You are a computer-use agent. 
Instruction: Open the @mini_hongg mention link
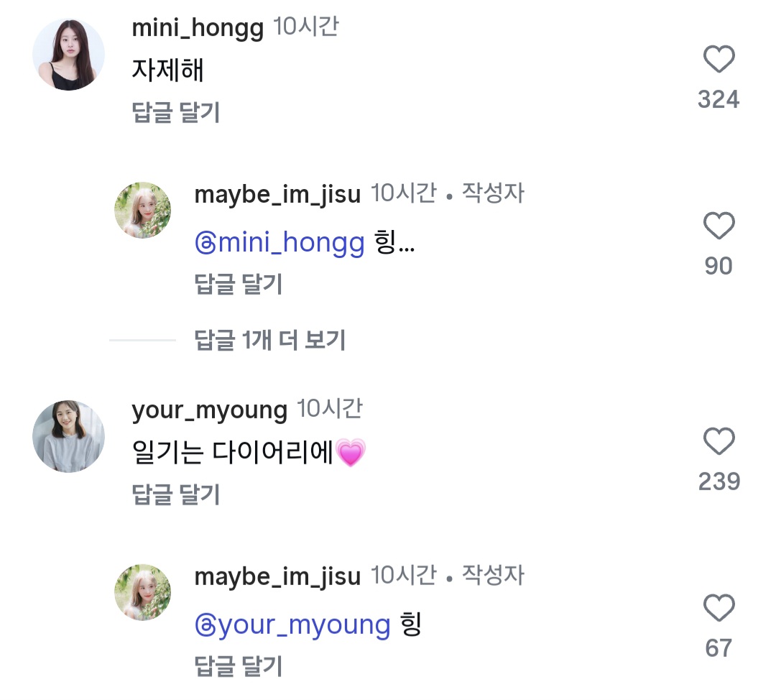[x=280, y=244]
